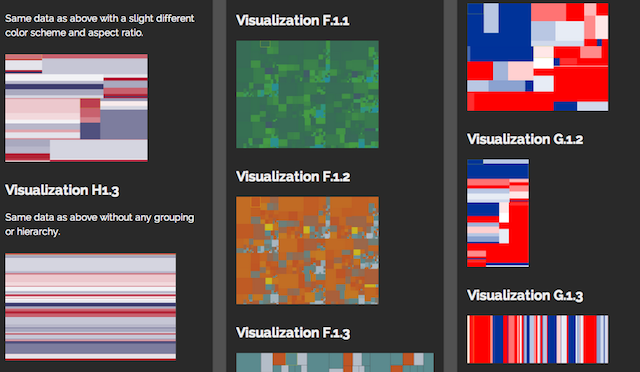This screenshot has height=372, width=640.
Task: Open the narrow treemap under Visualization G.1.2
Action: pyautogui.click(x=498, y=213)
